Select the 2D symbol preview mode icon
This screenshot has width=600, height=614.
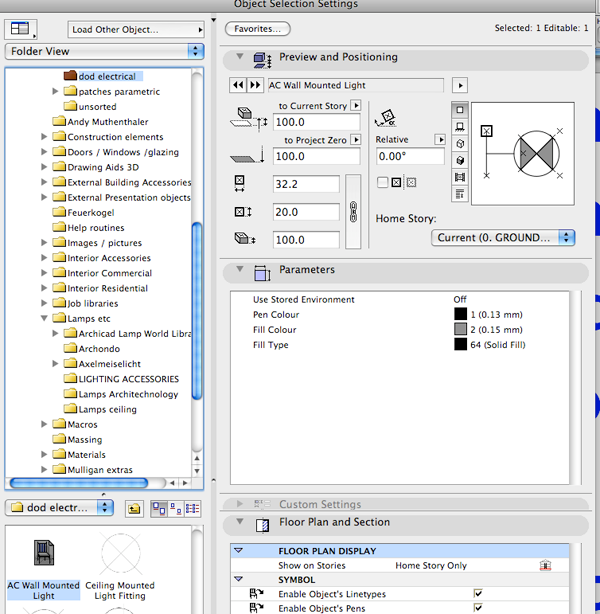[459, 109]
